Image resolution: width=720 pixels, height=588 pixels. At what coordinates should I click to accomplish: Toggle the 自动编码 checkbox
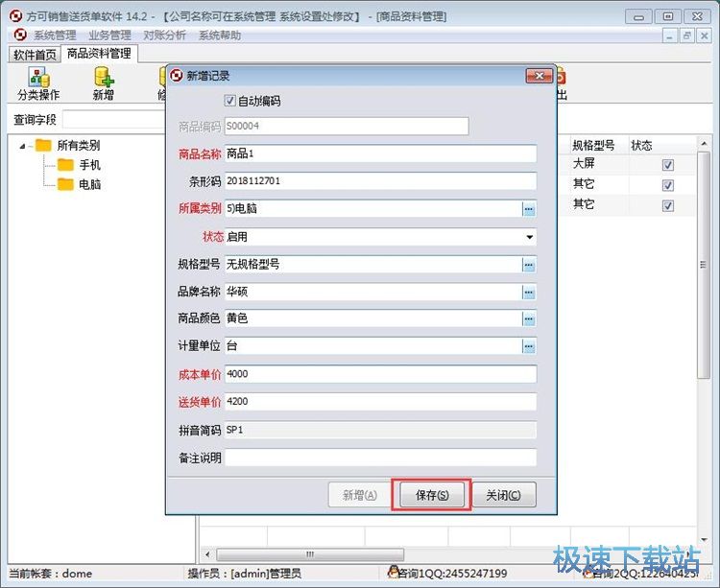click(229, 101)
